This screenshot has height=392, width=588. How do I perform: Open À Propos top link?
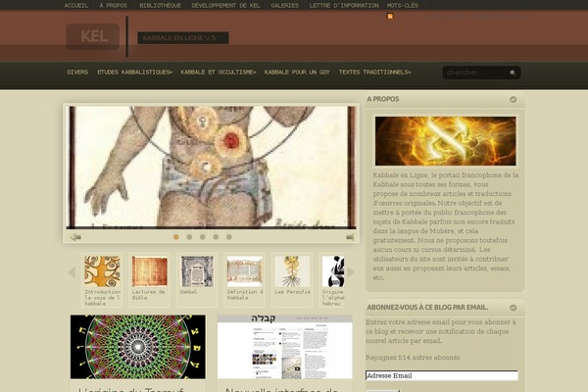point(114,5)
